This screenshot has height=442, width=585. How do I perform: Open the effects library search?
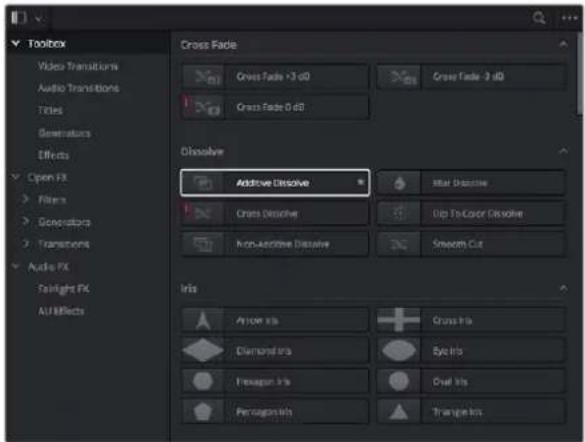click(x=539, y=18)
